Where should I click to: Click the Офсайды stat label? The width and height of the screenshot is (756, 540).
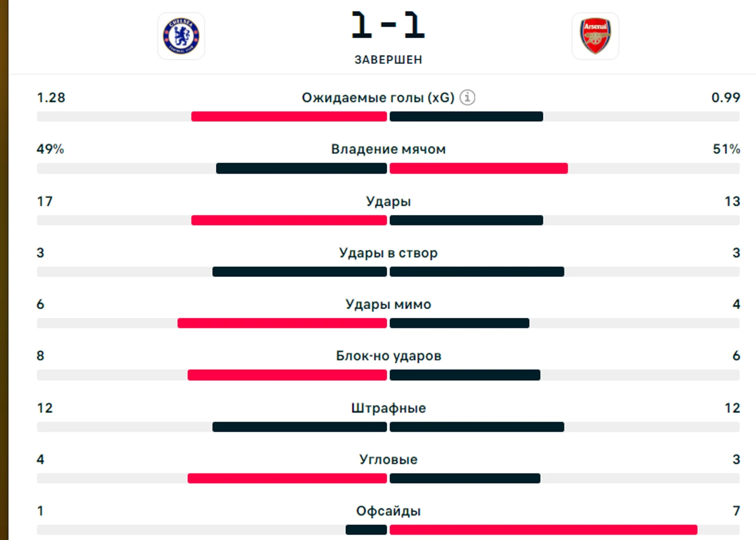pyautogui.click(x=388, y=511)
